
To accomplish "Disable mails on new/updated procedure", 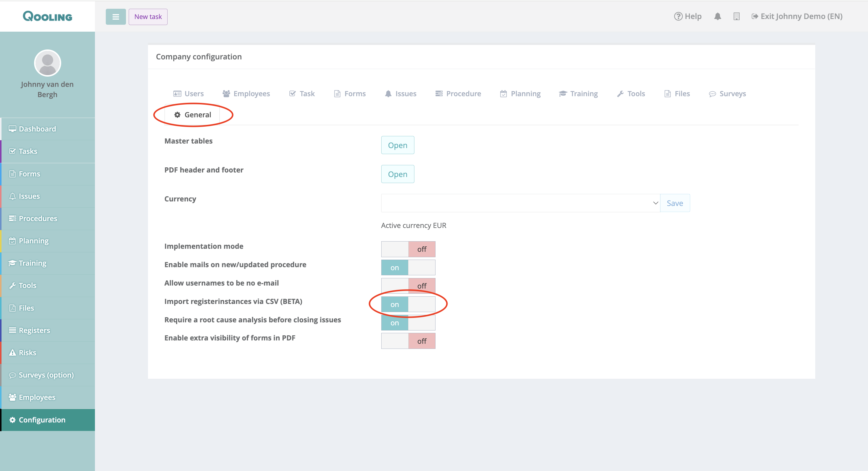I will click(408, 267).
